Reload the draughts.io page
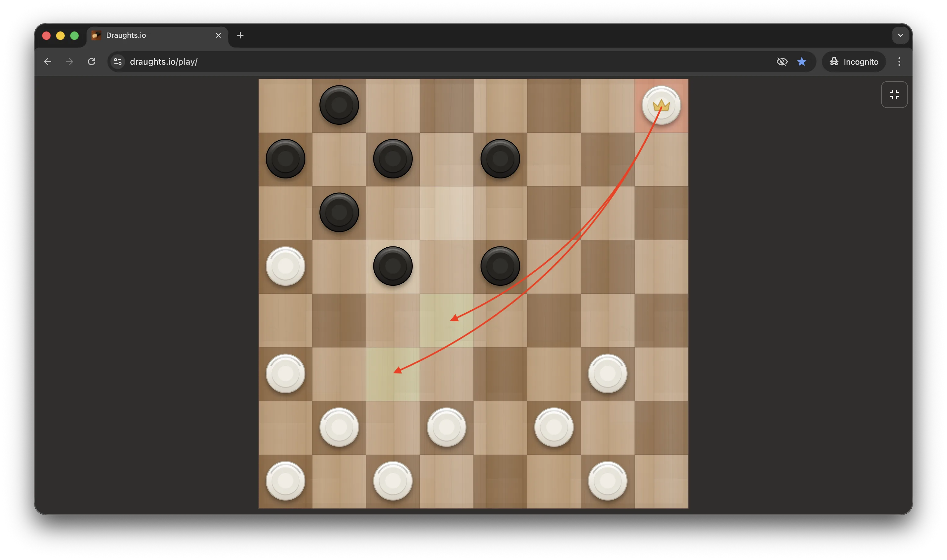This screenshot has height=560, width=947. (91, 62)
